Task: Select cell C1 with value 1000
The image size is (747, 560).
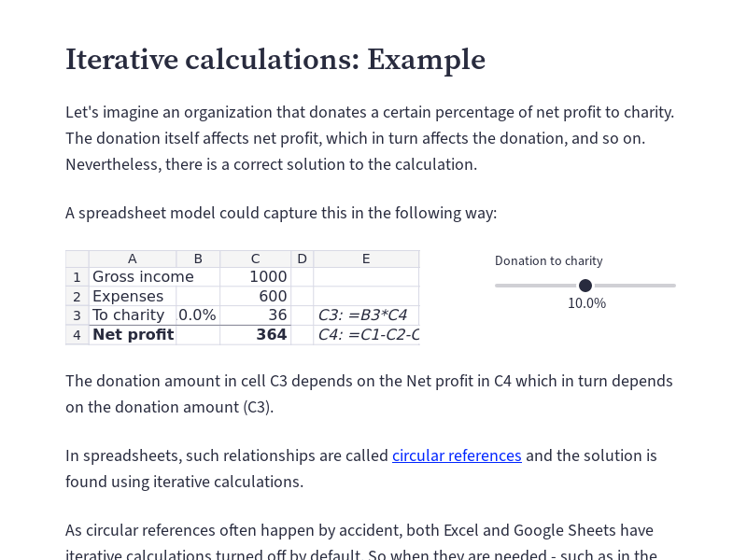Action: click(255, 277)
